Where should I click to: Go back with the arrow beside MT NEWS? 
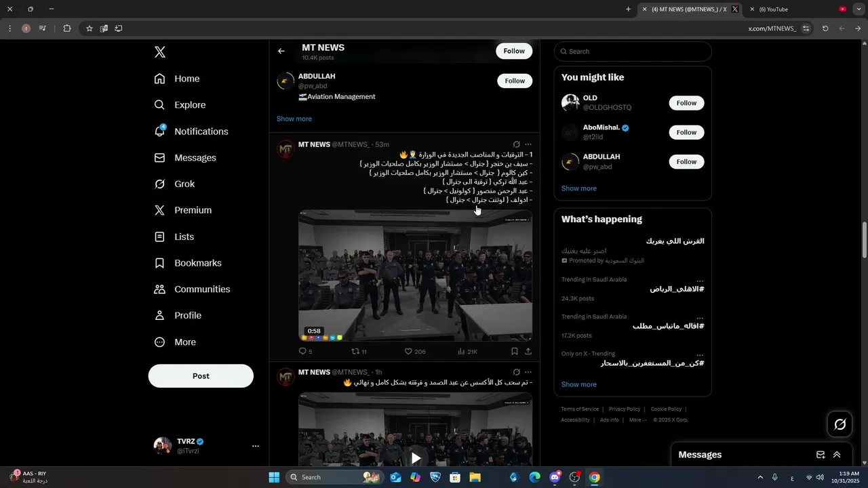pyautogui.click(x=281, y=51)
